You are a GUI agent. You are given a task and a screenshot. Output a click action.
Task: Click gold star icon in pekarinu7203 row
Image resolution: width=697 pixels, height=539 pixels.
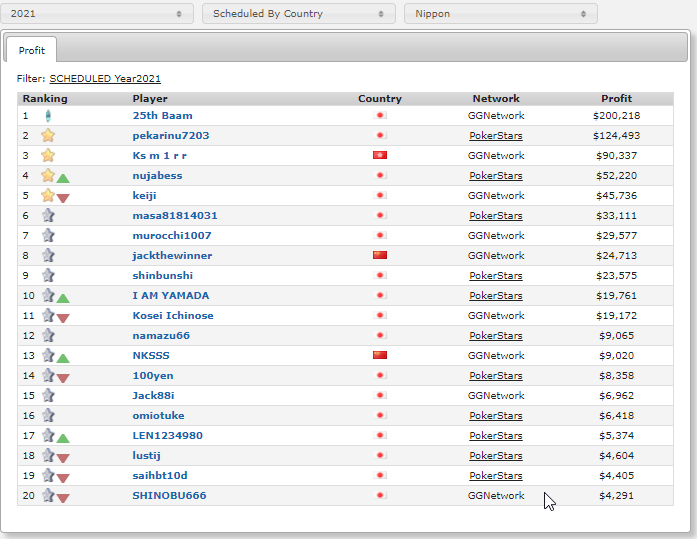click(x=48, y=135)
